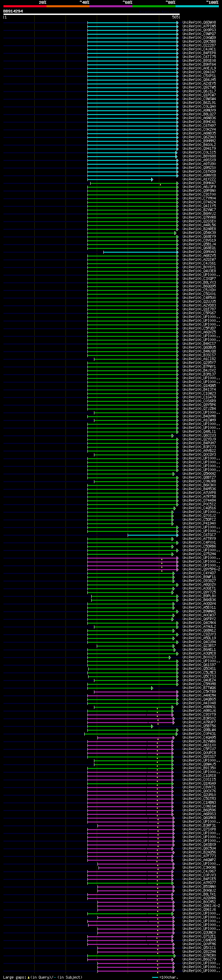The image size is (222, 980).
Task: Click the hit label UniRef100_A1CI82
Action: [199, 359]
